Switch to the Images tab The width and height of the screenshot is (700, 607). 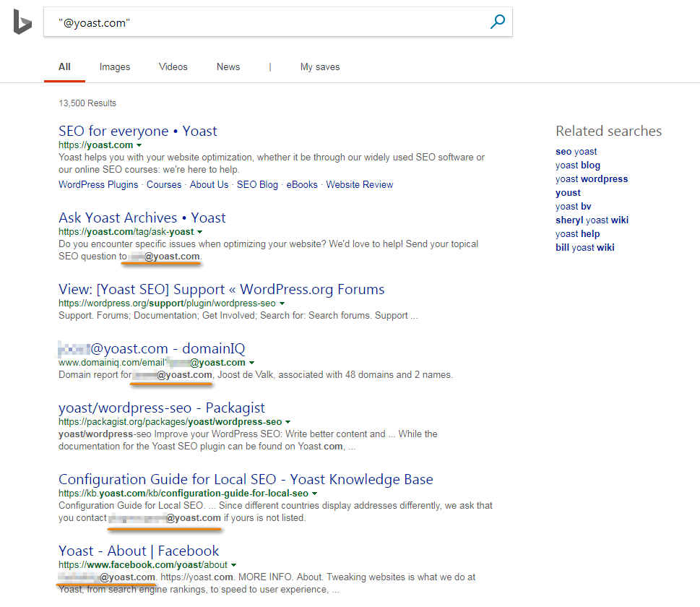click(115, 66)
